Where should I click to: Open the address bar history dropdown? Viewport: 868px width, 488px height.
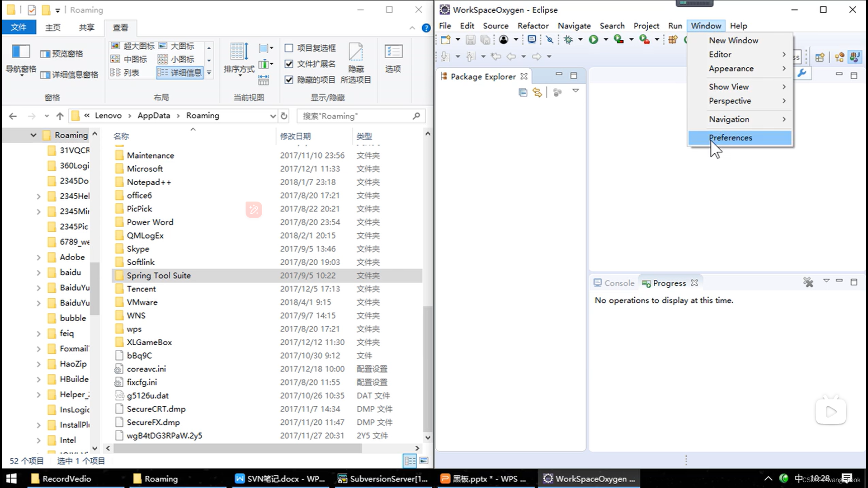273,116
